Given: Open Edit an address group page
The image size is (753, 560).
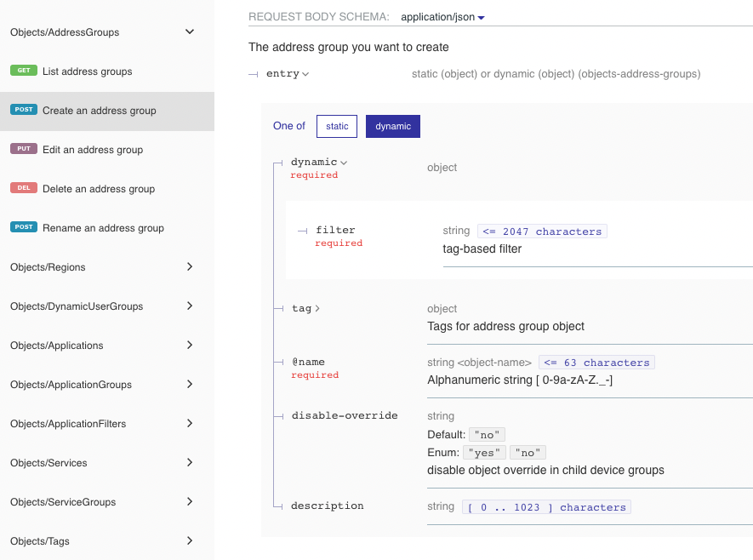Looking at the screenshot, I should click(x=93, y=150).
